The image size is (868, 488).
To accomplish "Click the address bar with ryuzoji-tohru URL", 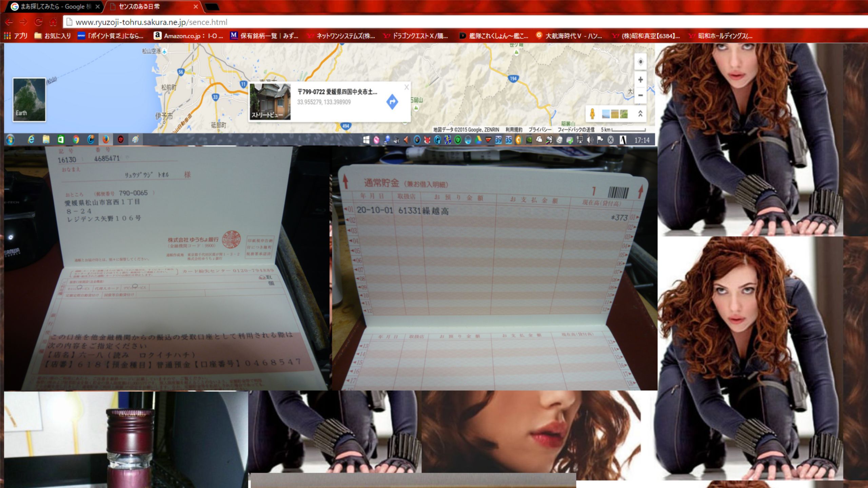I will tap(465, 22).
